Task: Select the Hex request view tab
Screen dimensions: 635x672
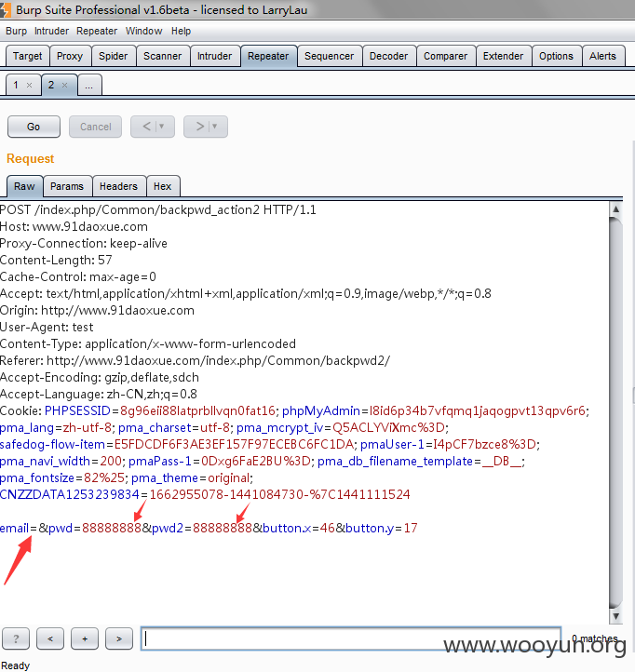Action: pos(163,186)
